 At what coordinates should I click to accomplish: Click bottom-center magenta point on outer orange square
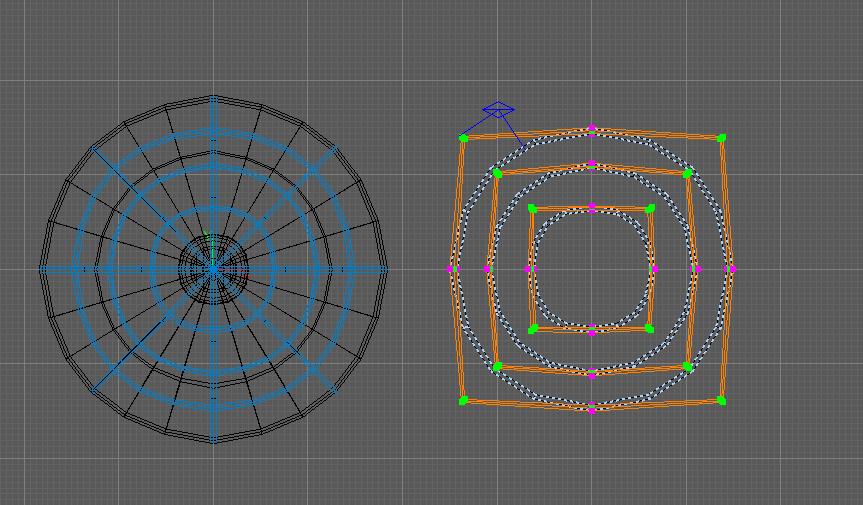(592, 407)
